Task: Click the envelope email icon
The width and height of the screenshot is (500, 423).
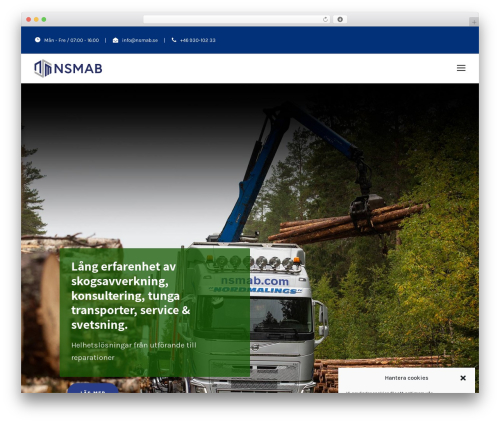Action: click(x=115, y=40)
